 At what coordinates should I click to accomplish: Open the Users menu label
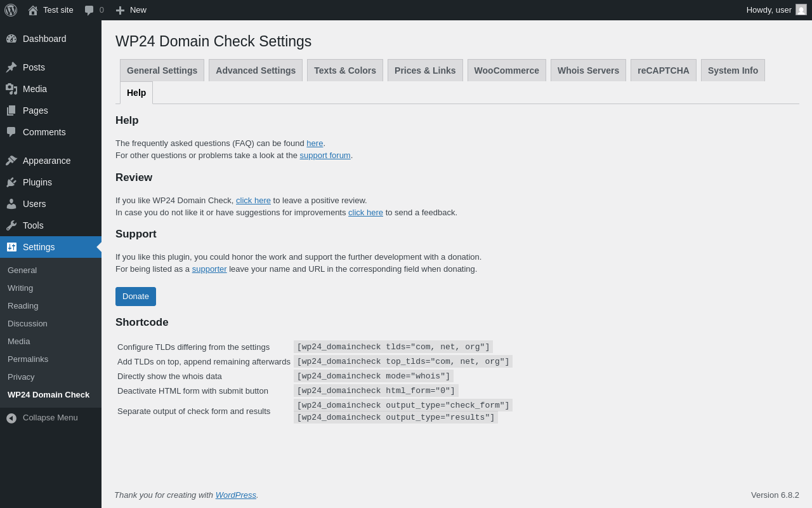(x=34, y=204)
